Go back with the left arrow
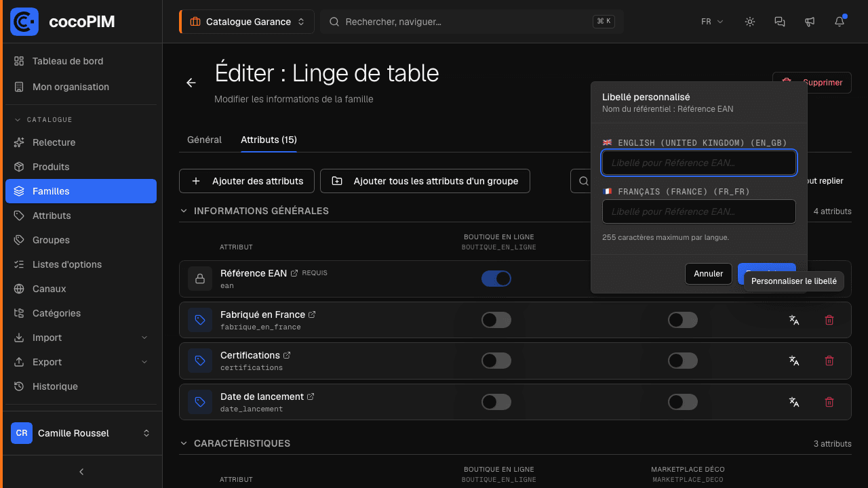The height and width of the screenshot is (488, 868). [x=191, y=83]
